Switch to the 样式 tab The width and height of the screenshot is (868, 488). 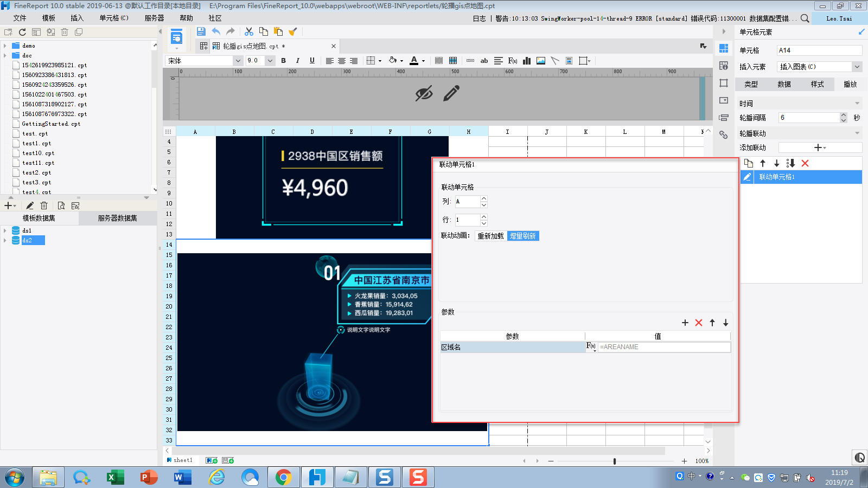pos(817,84)
